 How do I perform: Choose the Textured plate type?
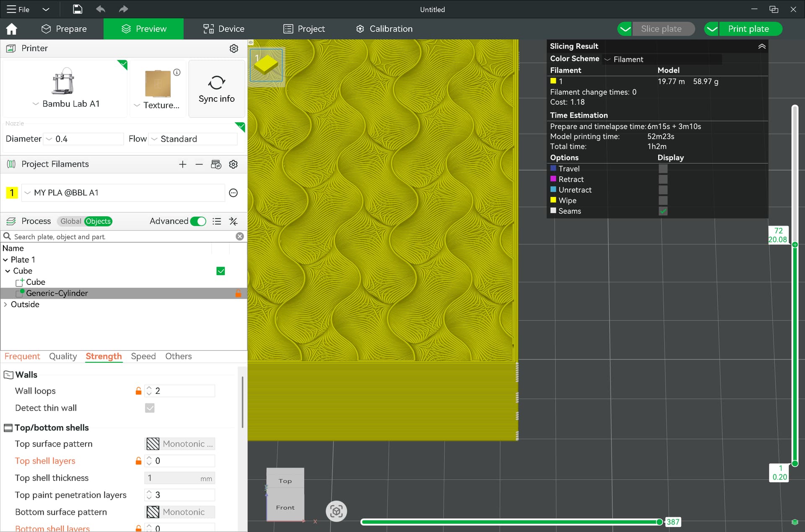(x=158, y=88)
